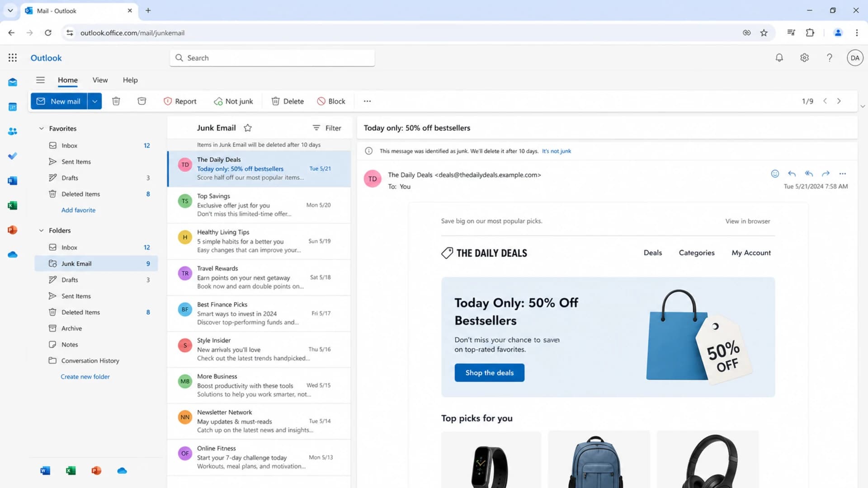868x488 pixels.
Task: Open notifications bell icon
Action: click(x=779, y=58)
